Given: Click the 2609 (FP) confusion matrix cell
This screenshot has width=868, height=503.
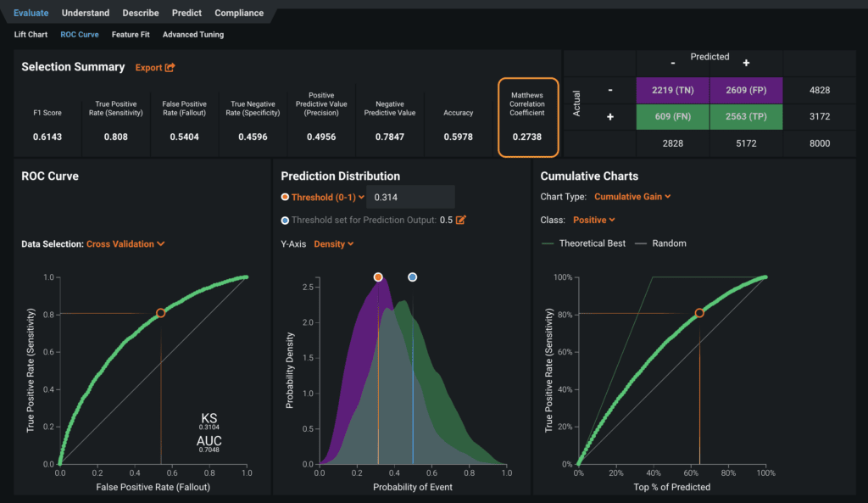Looking at the screenshot, I should [x=746, y=90].
